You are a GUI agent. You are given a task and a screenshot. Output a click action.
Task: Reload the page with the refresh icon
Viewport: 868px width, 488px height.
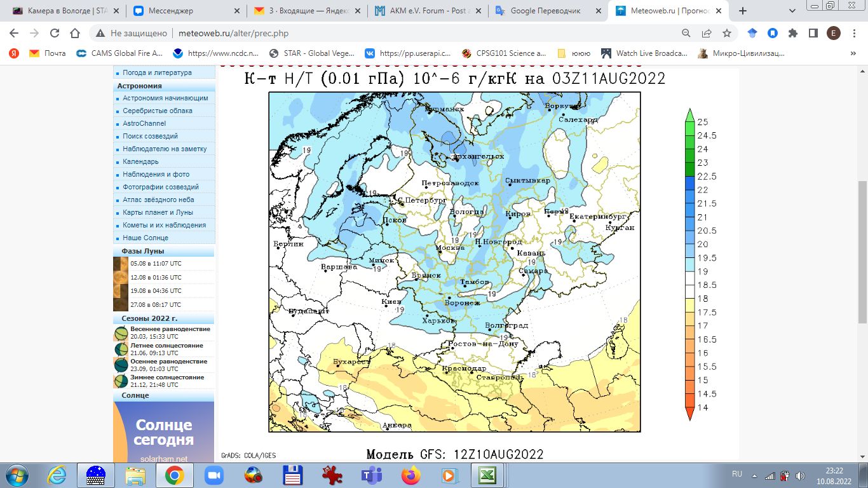[55, 33]
